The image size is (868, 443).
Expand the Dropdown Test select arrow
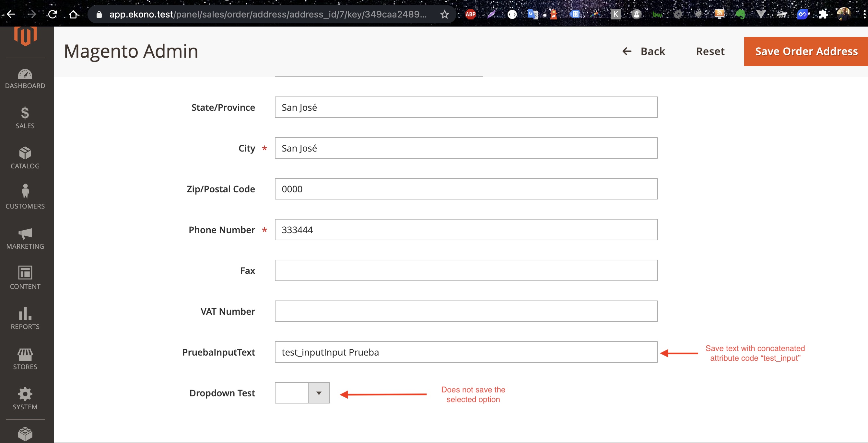318,393
